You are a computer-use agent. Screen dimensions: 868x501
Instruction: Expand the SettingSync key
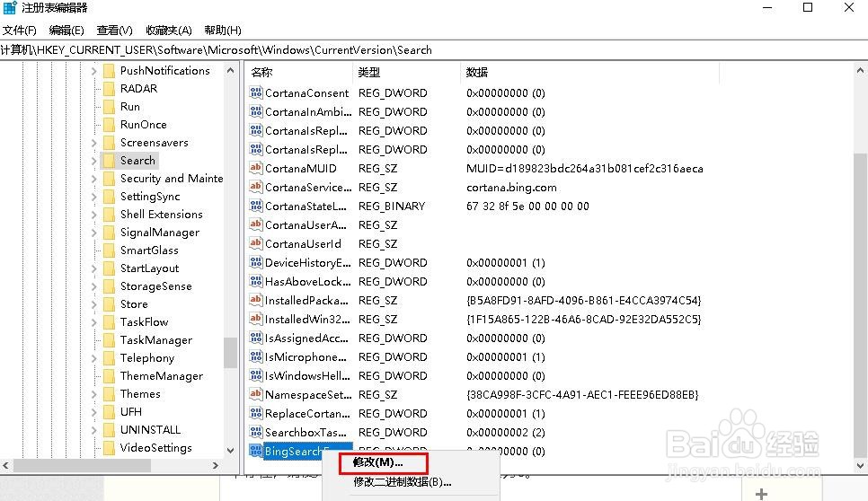(93, 197)
